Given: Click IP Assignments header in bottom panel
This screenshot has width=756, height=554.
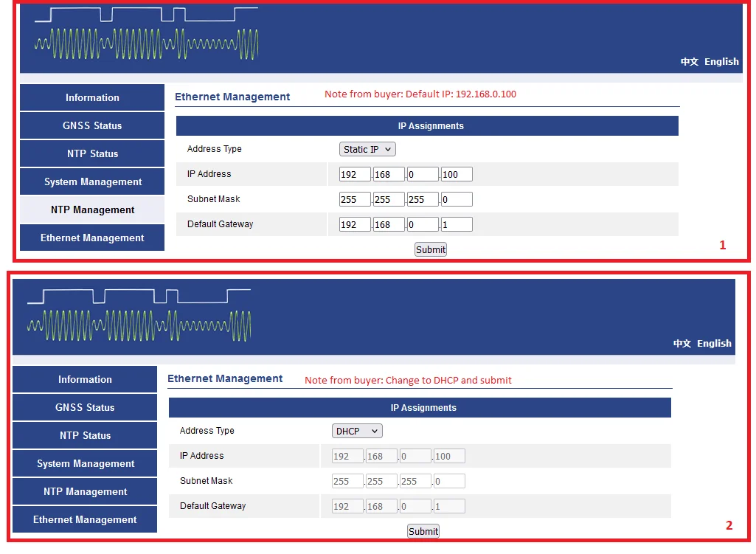Looking at the screenshot, I should tap(420, 407).
